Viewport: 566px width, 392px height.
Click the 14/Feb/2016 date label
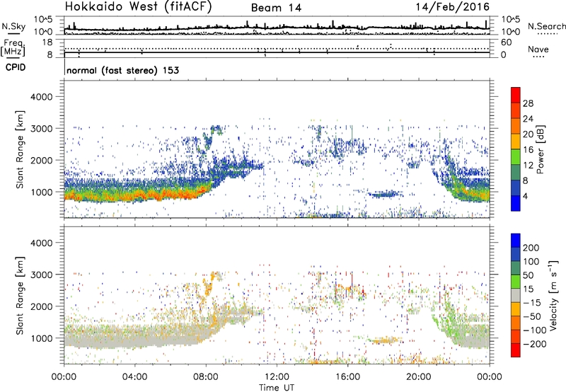(453, 6)
